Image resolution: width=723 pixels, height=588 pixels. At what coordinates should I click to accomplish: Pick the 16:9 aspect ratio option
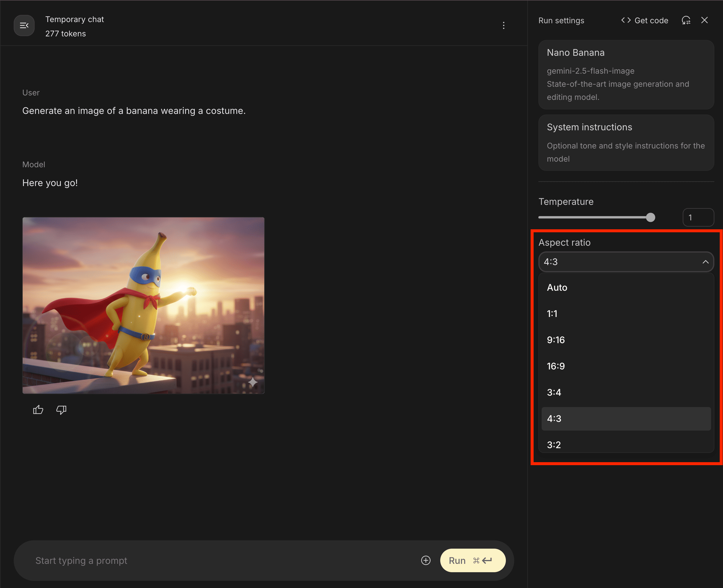point(556,366)
